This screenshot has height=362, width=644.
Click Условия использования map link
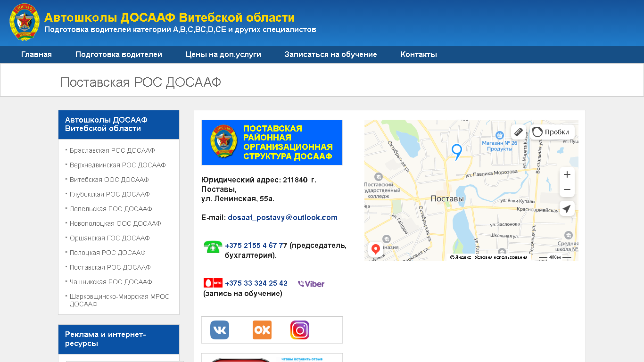501,257
